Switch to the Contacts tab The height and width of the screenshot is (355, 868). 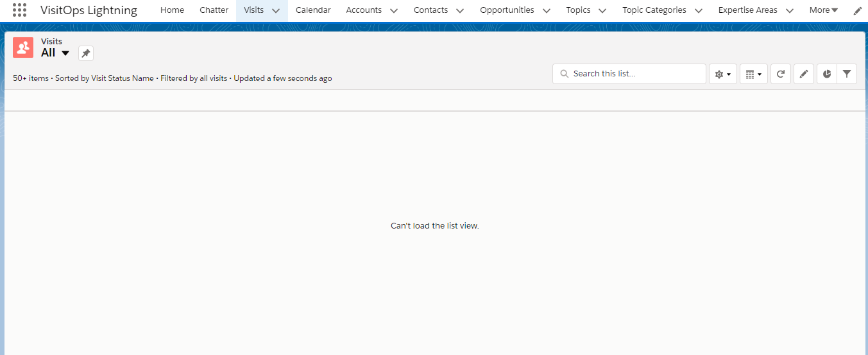click(x=430, y=10)
